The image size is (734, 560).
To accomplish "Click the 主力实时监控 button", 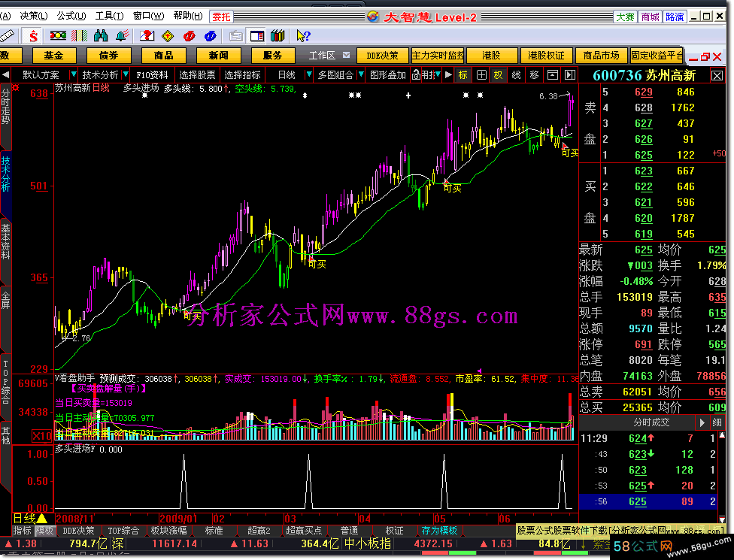I will click(x=438, y=55).
